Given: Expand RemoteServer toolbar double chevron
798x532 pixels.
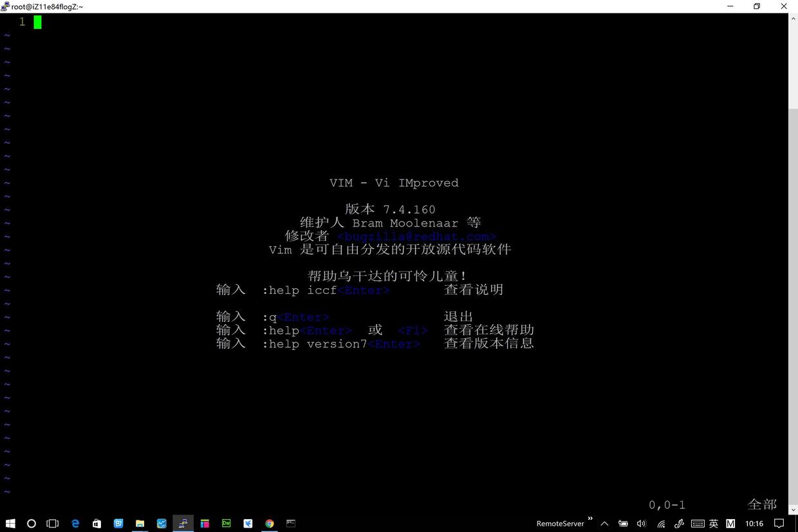Looking at the screenshot, I should (x=590, y=518).
